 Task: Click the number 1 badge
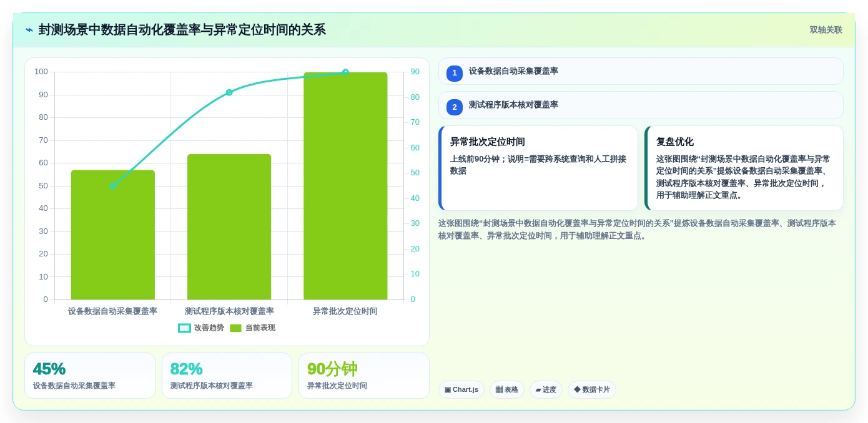[x=455, y=73]
